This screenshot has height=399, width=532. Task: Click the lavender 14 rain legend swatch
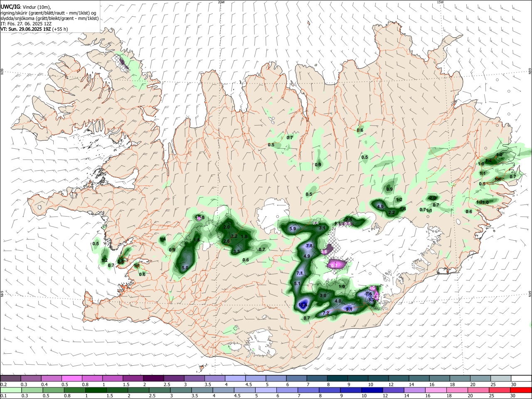point(414,390)
